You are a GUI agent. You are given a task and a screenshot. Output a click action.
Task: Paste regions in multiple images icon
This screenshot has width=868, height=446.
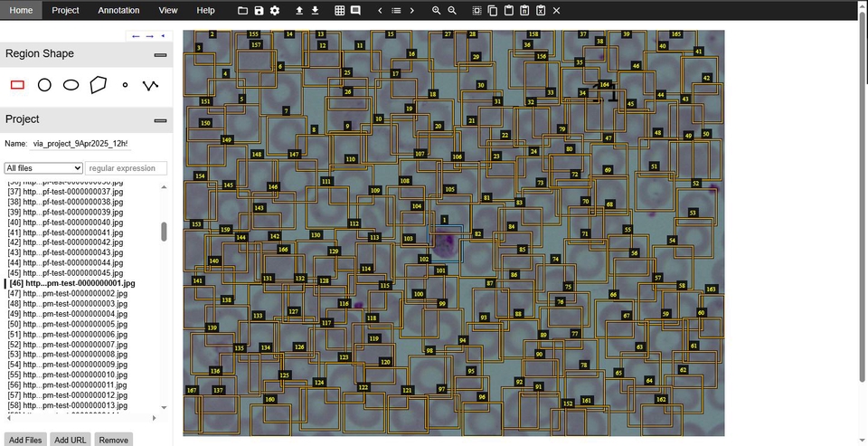(524, 11)
